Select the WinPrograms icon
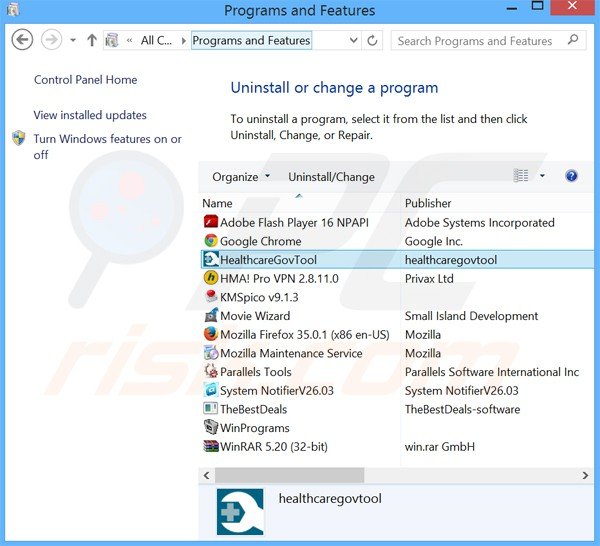The height and width of the screenshot is (546, 600). pyautogui.click(x=211, y=427)
